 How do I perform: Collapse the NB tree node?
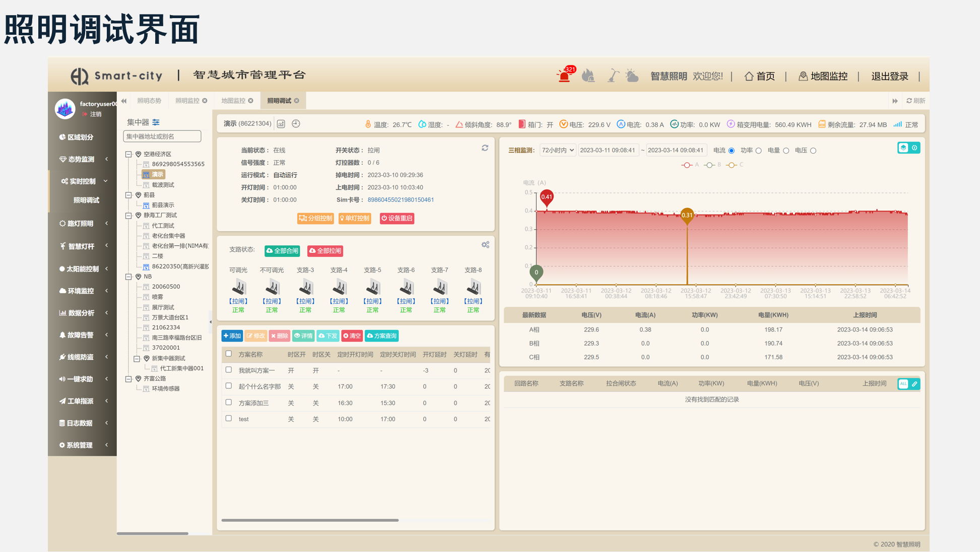point(128,277)
